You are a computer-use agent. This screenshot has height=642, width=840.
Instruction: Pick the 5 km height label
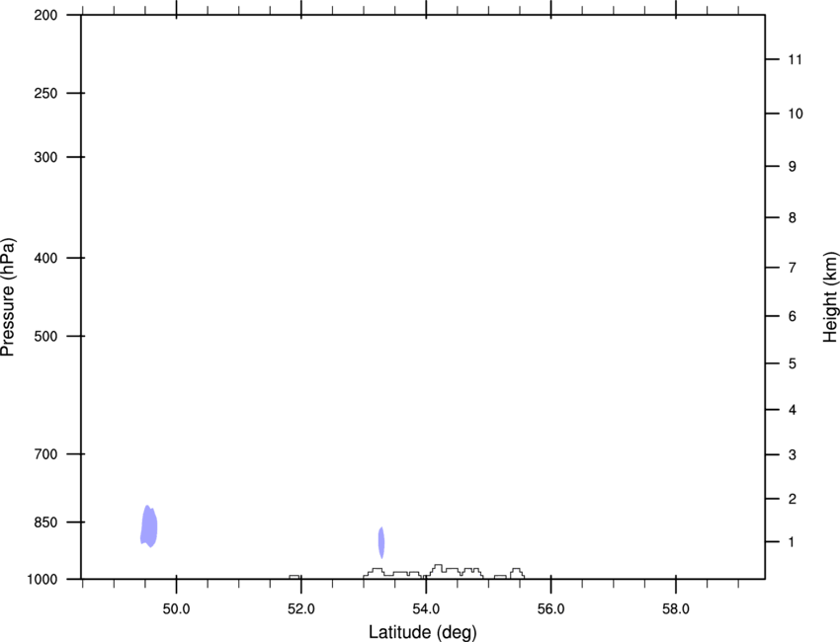click(793, 364)
